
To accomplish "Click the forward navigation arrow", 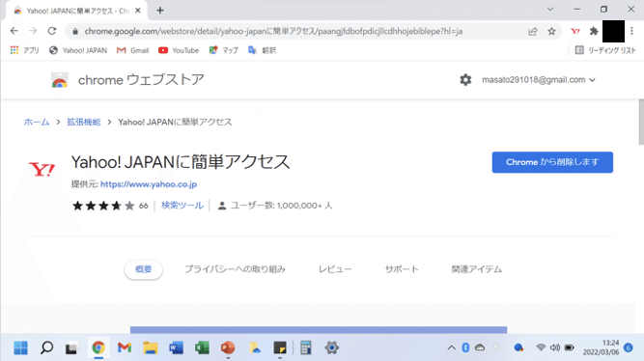I will (33, 31).
